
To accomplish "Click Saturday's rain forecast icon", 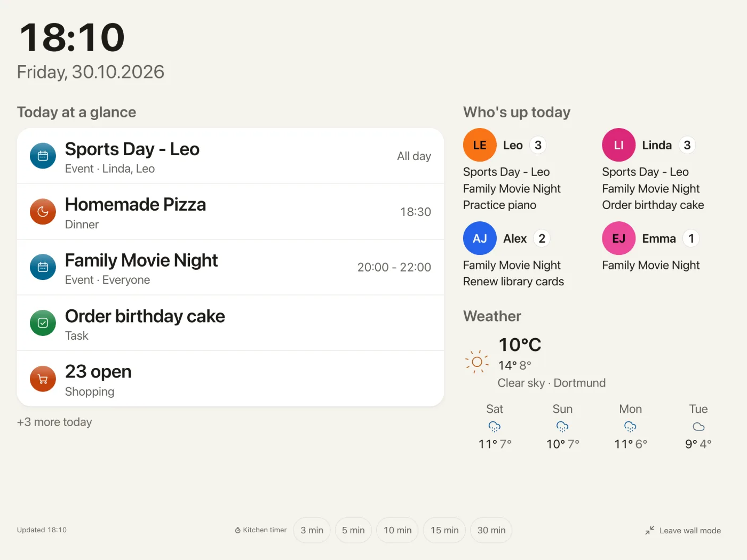I will pos(495,427).
